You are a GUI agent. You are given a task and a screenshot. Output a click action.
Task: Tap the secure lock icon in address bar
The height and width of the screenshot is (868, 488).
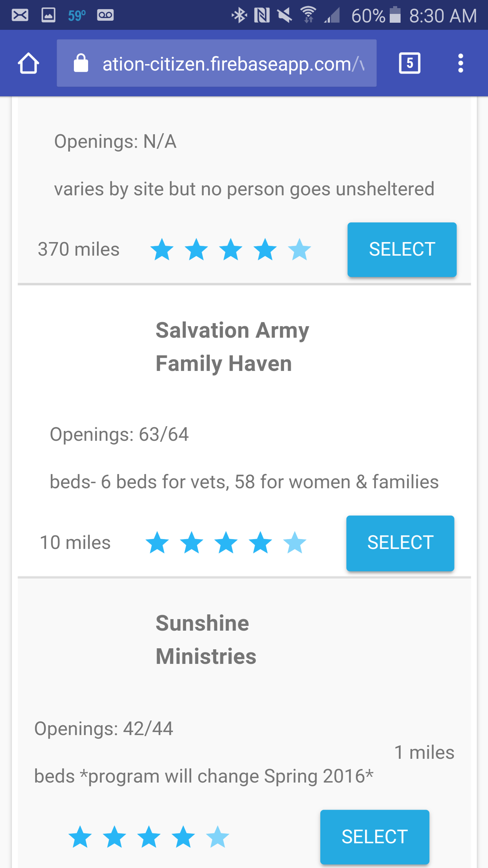click(x=81, y=63)
